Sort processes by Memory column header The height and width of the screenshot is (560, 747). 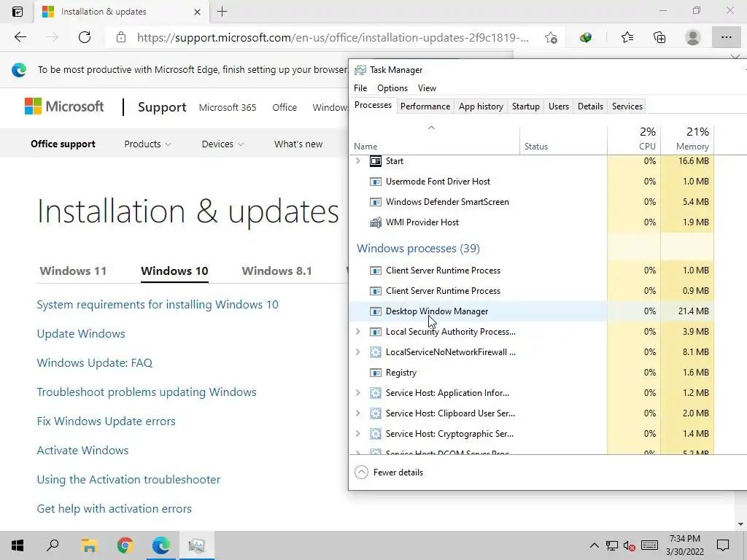687,139
